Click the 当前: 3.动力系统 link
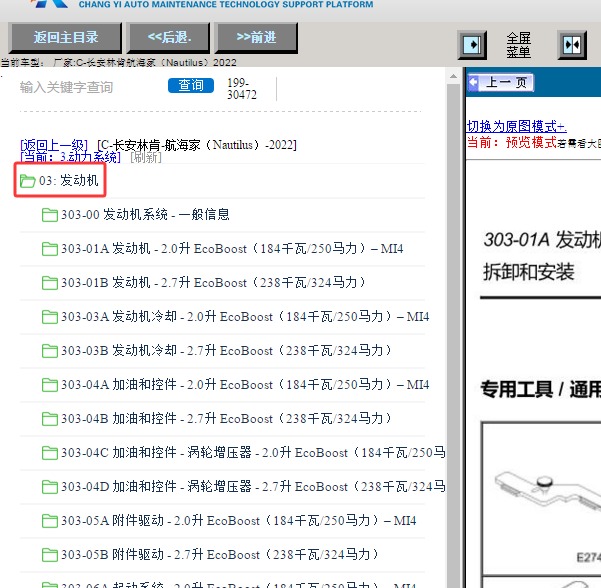Viewport: 601px width, 588px height. point(71,157)
